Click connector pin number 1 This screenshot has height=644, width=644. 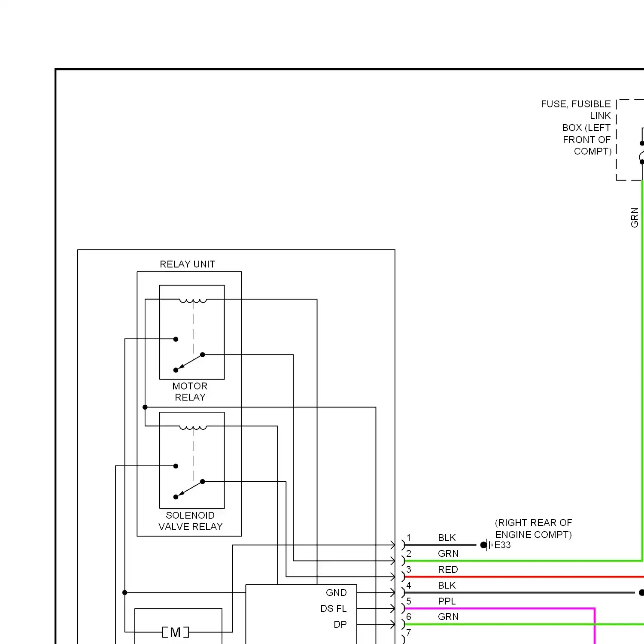click(x=409, y=538)
